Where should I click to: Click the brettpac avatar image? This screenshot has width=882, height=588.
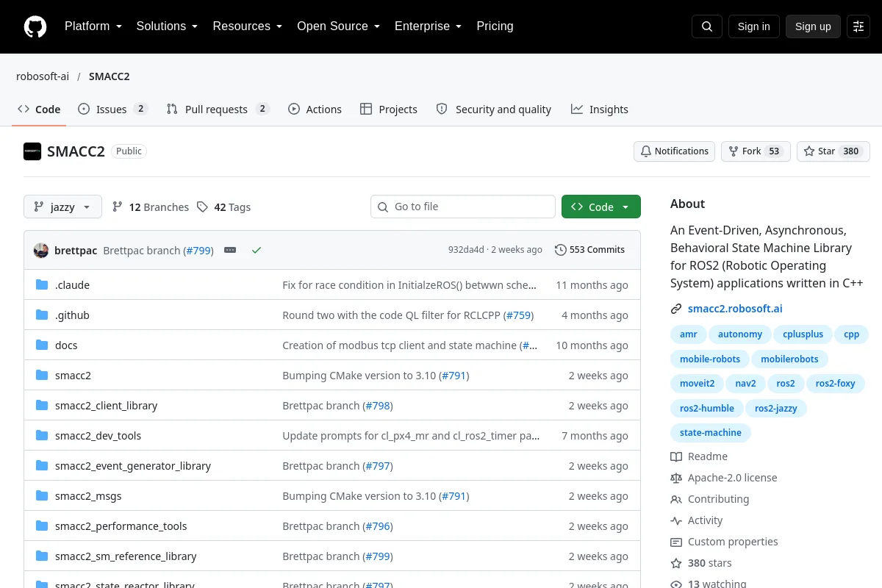[x=41, y=250]
